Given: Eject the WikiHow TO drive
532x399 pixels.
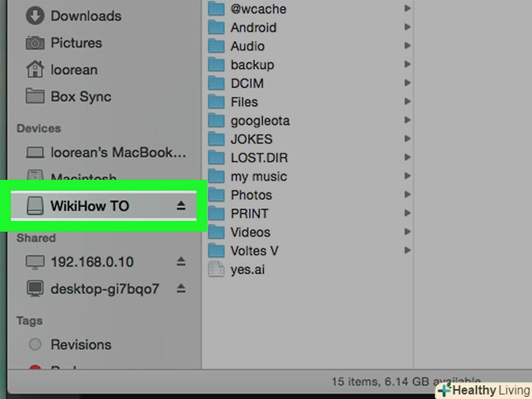Looking at the screenshot, I should 180,205.
